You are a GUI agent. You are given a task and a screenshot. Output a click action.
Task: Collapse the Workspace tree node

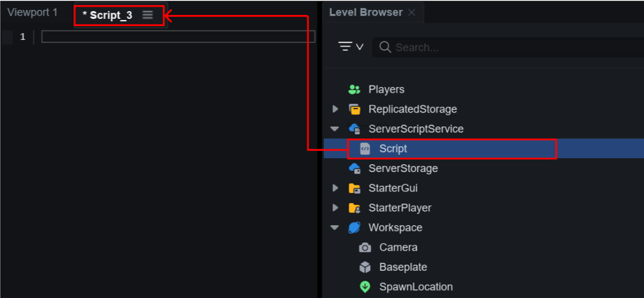[x=335, y=228]
